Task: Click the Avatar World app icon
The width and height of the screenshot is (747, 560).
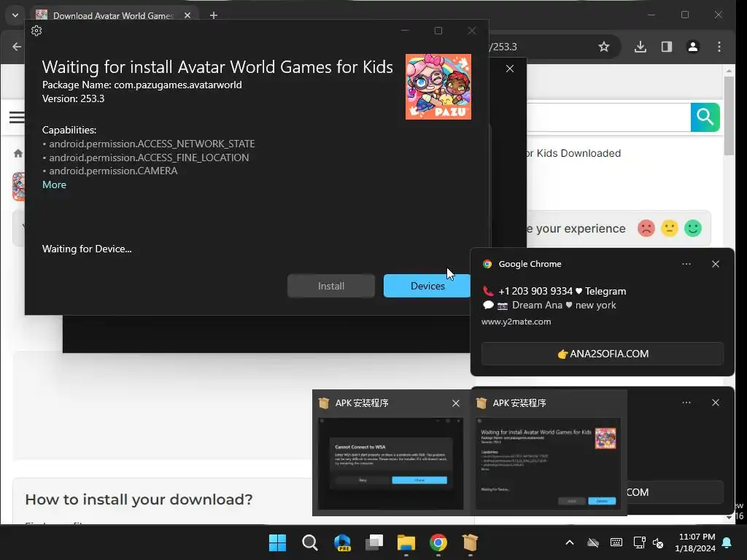Action: click(x=438, y=86)
